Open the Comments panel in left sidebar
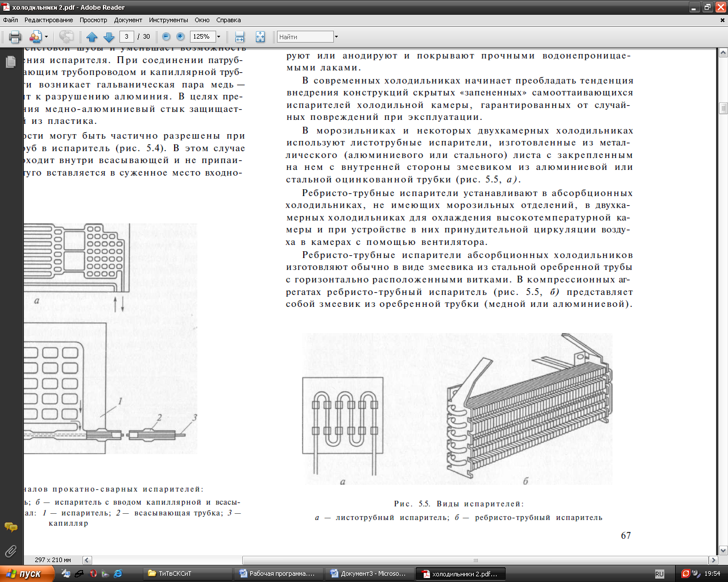Image resolution: width=728 pixels, height=582 pixels. (11, 527)
